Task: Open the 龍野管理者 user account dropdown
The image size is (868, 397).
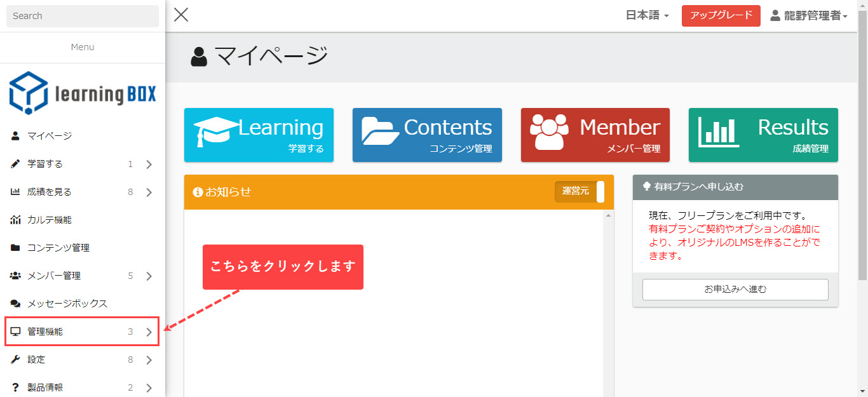Action: click(x=809, y=16)
